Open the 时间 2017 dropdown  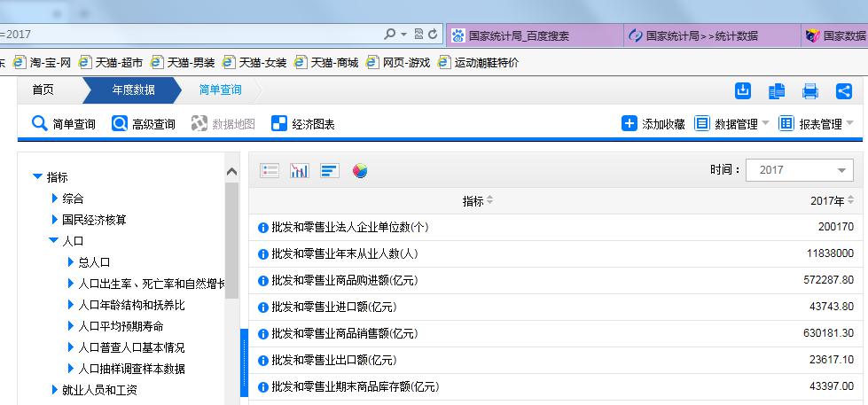(x=800, y=171)
